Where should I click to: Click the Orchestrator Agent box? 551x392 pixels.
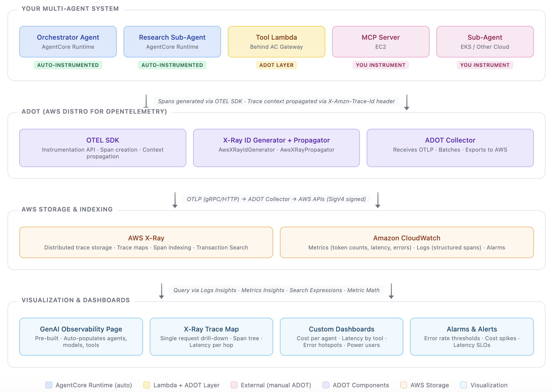68,42
